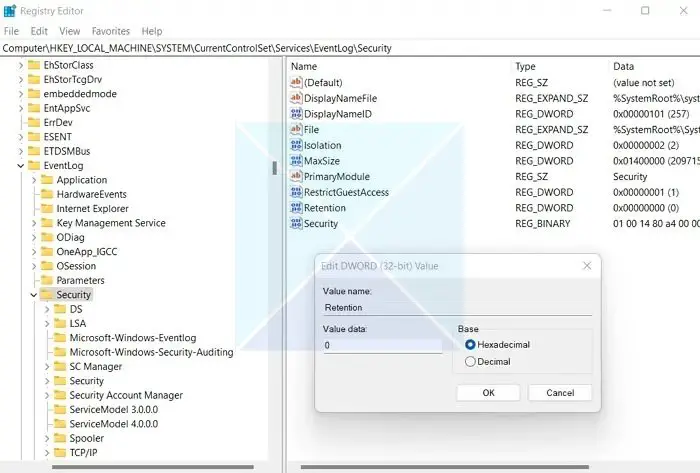Click the TCP/IP folder icon

click(x=60, y=452)
